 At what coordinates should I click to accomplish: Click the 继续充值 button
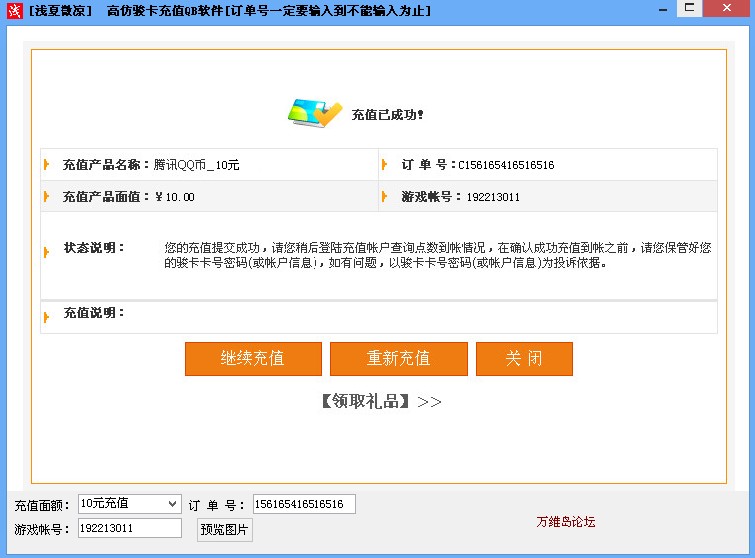tap(253, 359)
